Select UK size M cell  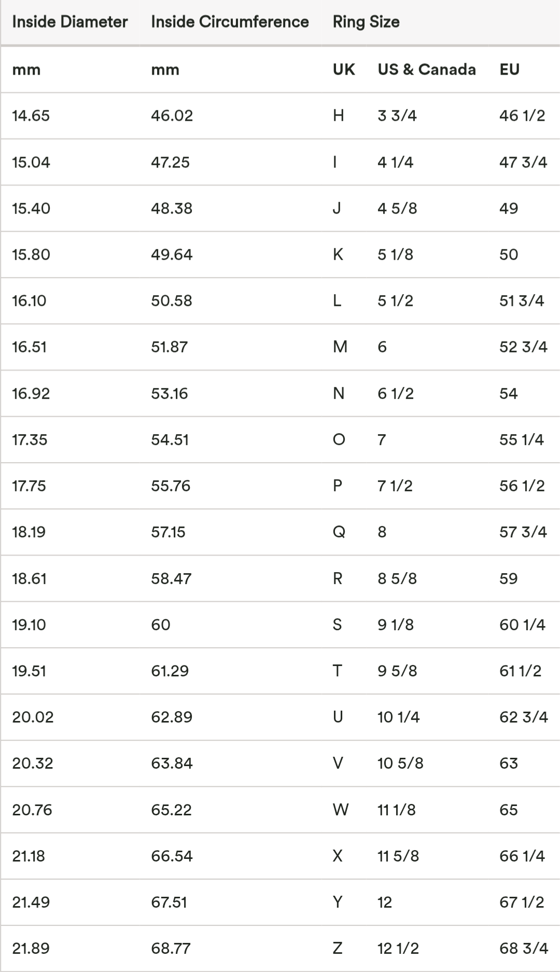(340, 347)
